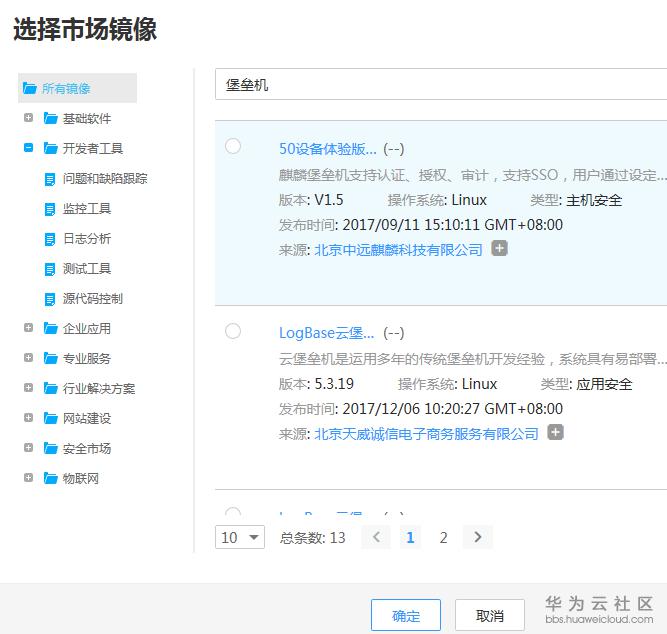Image resolution: width=667 pixels, height=634 pixels.
Task: Select page 2 in pagination
Action: click(443, 537)
